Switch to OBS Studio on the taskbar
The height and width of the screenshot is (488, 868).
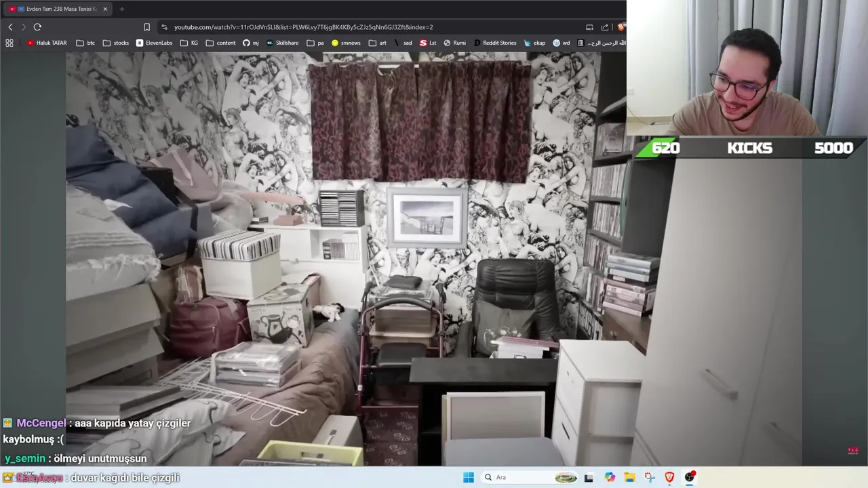(690, 477)
